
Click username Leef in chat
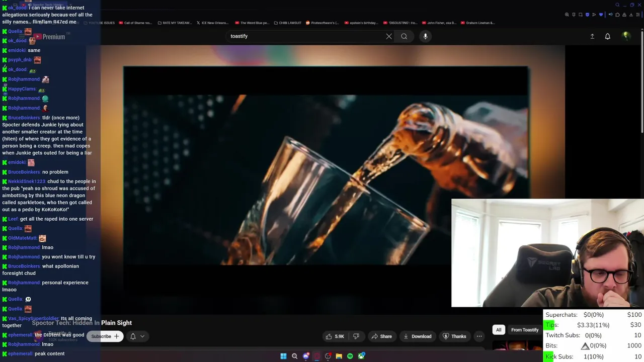(13, 219)
